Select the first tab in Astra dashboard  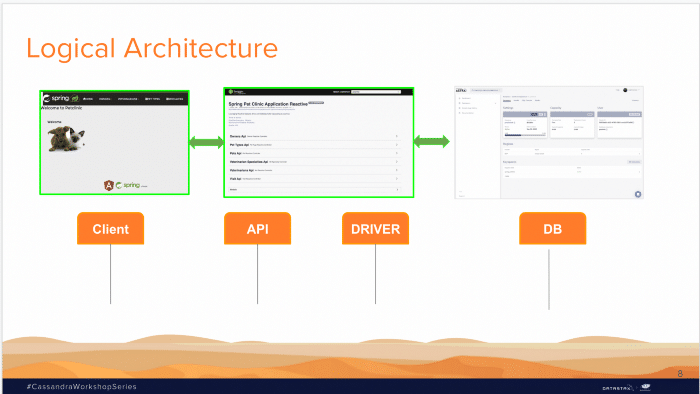(x=507, y=100)
